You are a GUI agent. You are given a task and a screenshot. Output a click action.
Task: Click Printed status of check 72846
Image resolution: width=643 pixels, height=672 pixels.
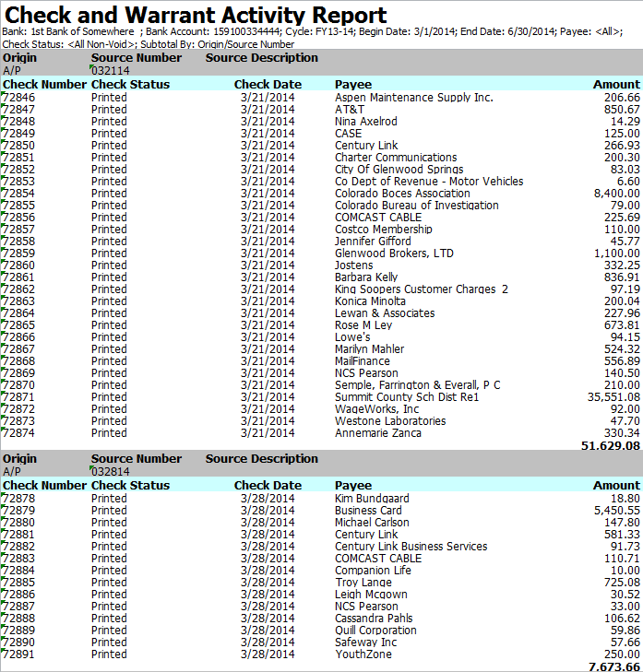[109, 98]
